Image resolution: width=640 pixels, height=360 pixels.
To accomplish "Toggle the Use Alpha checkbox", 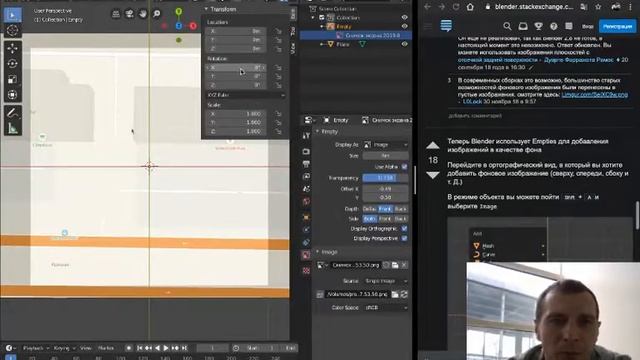I will coord(404,167).
